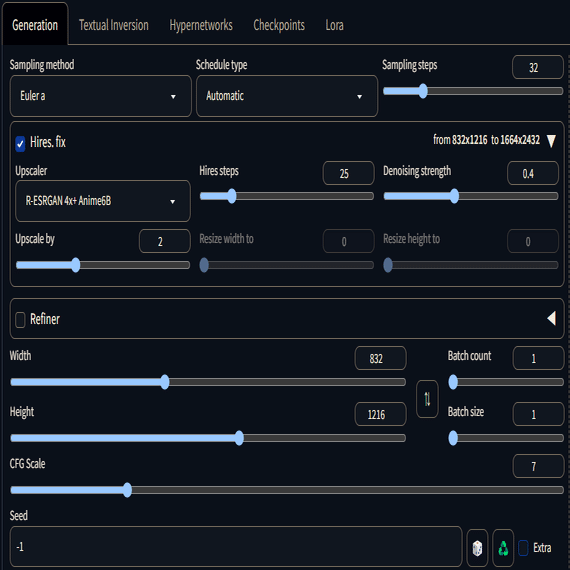The height and width of the screenshot is (570, 570).
Task: Open the Upscaler R-ESRGAN dropdown
Action: pos(103,201)
